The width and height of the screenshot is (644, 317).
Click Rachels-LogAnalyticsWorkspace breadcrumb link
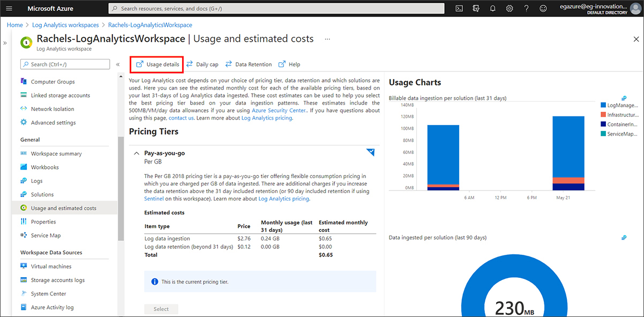pos(150,25)
